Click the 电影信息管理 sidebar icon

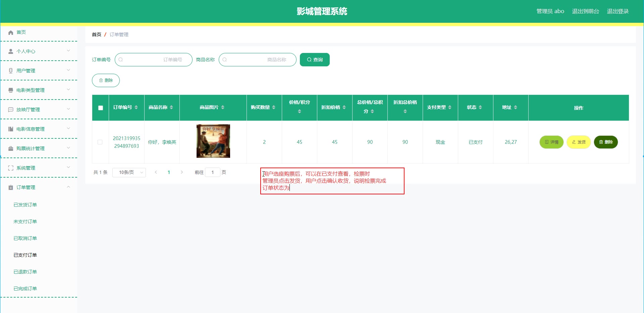pos(11,129)
